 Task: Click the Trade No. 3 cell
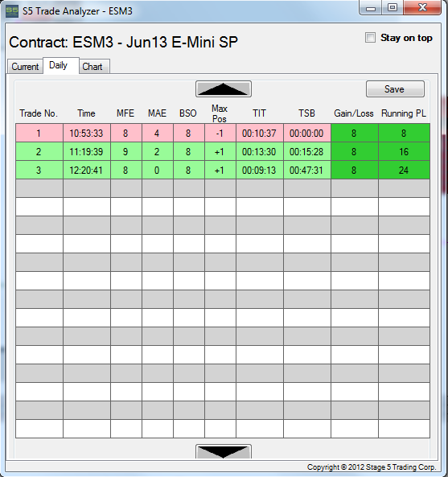(x=39, y=170)
